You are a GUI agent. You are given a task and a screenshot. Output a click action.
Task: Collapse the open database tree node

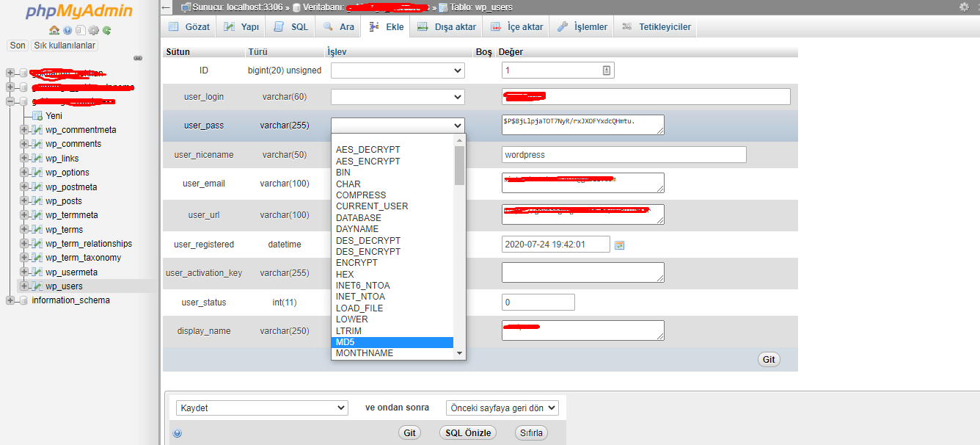point(10,101)
